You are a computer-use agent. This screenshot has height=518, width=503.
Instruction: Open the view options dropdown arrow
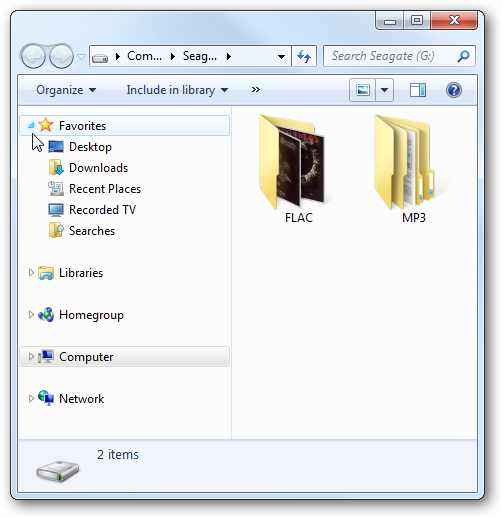(x=384, y=90)
